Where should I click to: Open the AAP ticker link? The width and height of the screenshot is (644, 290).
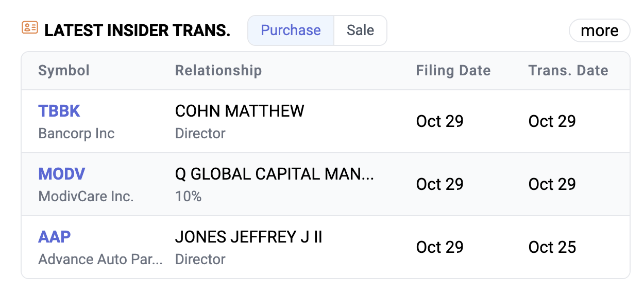tap(55, 237)
